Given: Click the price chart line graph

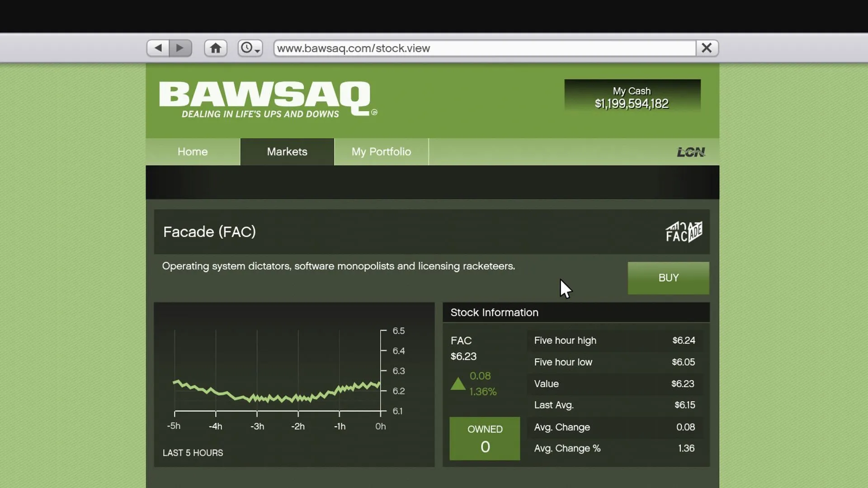Looking at the screenshot, I should [x=277, y=391].
